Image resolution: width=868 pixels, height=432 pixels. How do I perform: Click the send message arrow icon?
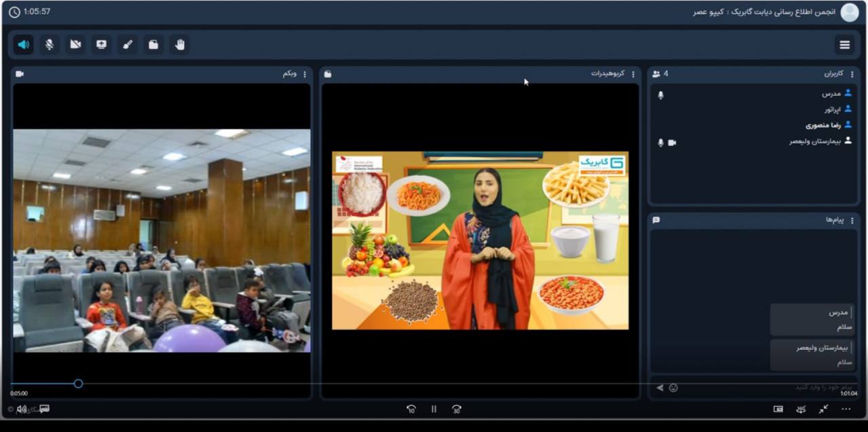pos(660,388)
